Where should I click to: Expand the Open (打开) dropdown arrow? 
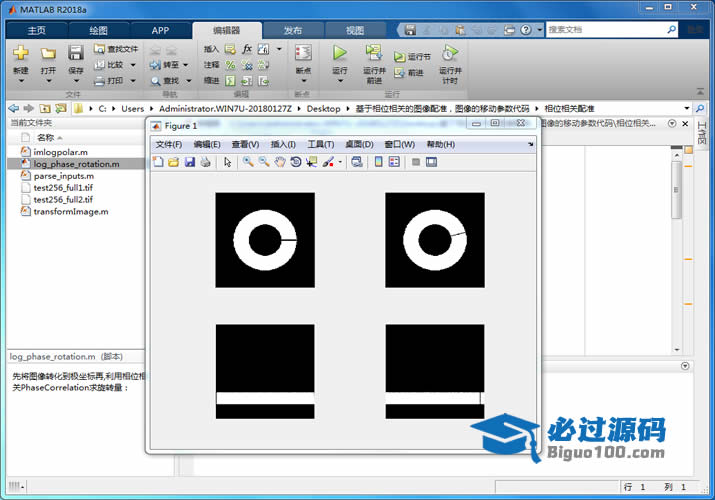point(48,81)
